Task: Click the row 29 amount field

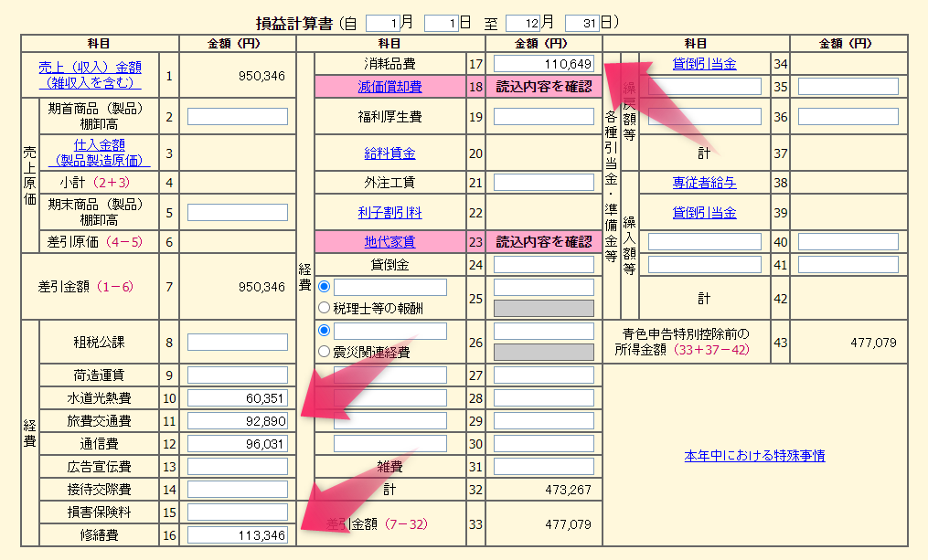Action: 544,421
